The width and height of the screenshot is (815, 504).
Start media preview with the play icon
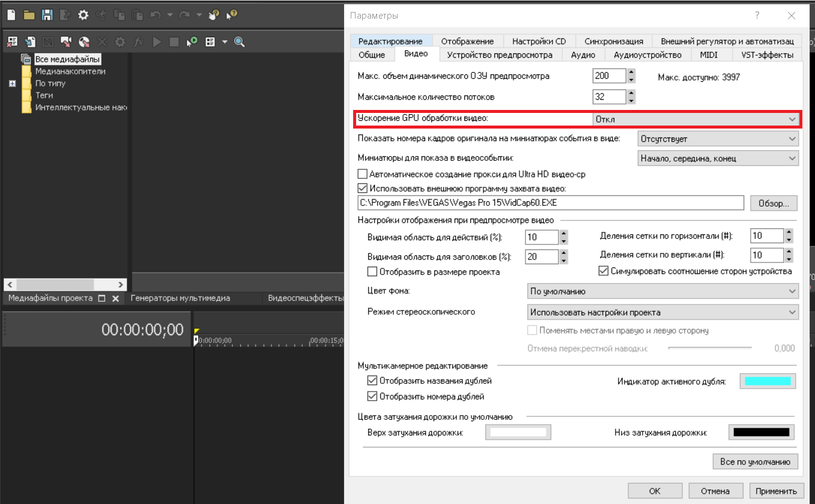tap(156, 42)
